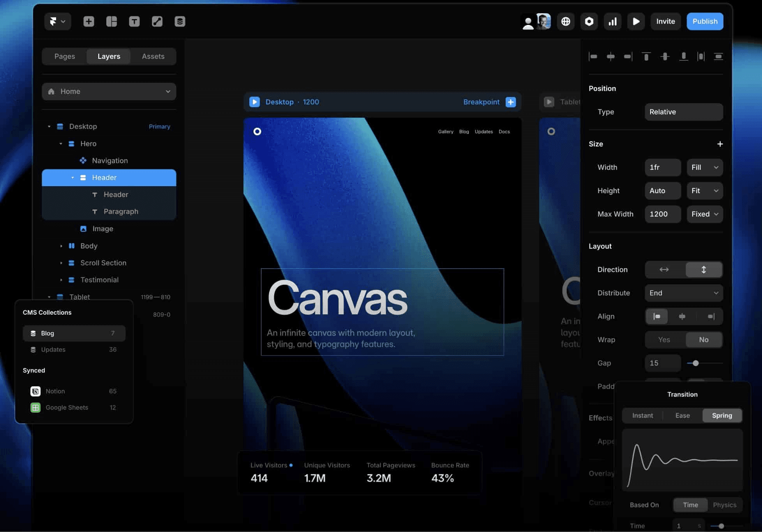
Task: Set Wrap to Yes
Action: [x=663, y=340]
